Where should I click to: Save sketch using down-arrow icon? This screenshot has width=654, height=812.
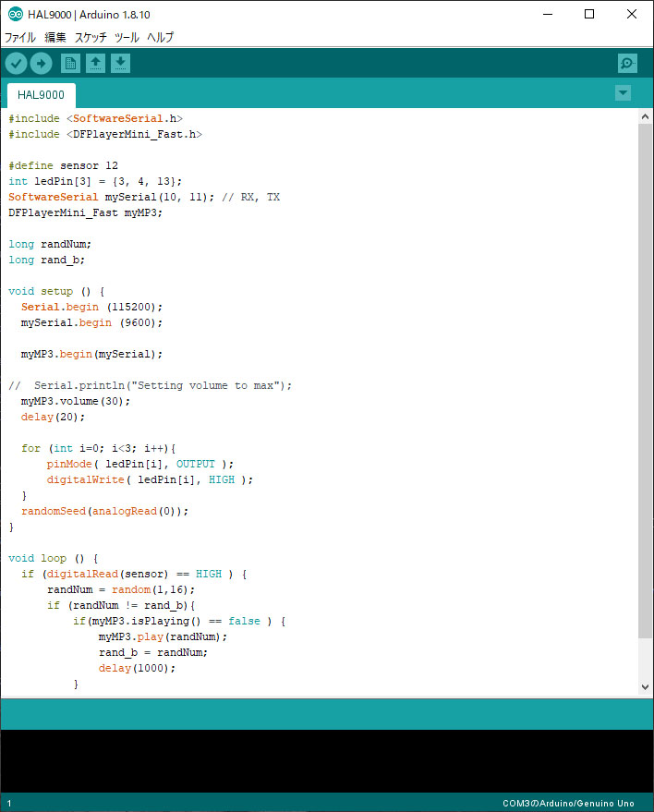coord(121,63)
